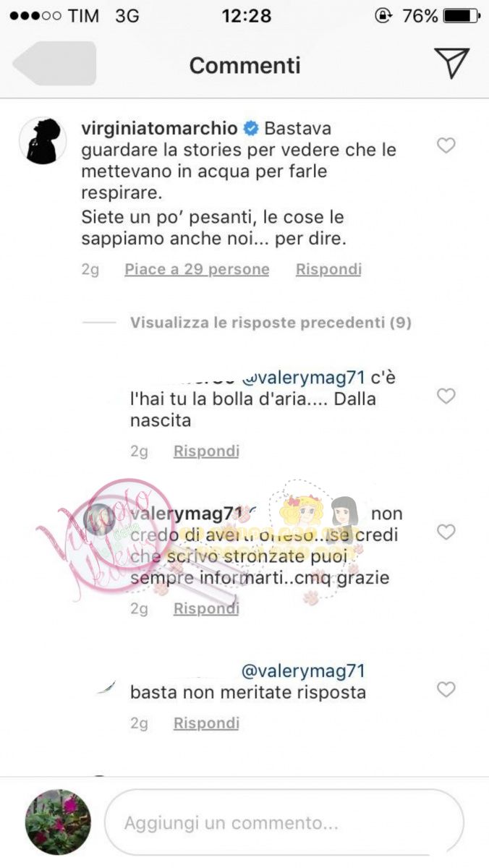Tap the verified badge next to virginiatomarchio
This screenshot has height=868, width=489.
251,129
